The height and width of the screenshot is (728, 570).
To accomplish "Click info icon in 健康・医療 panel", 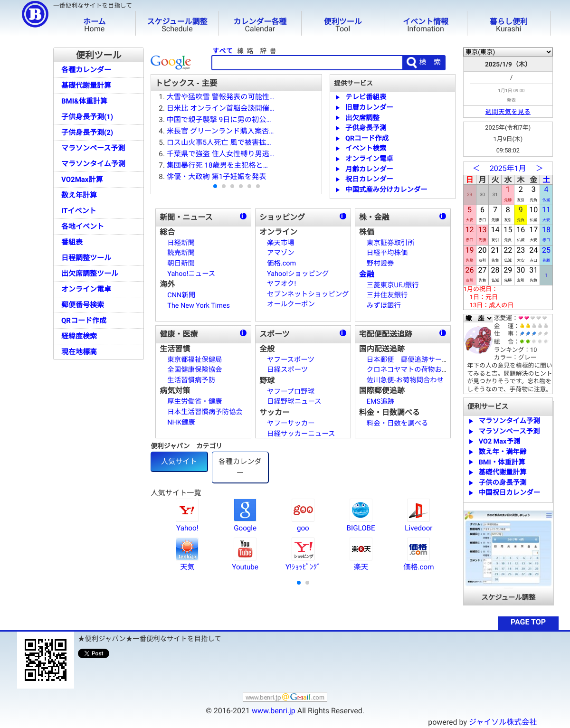I will coord(243,333).
